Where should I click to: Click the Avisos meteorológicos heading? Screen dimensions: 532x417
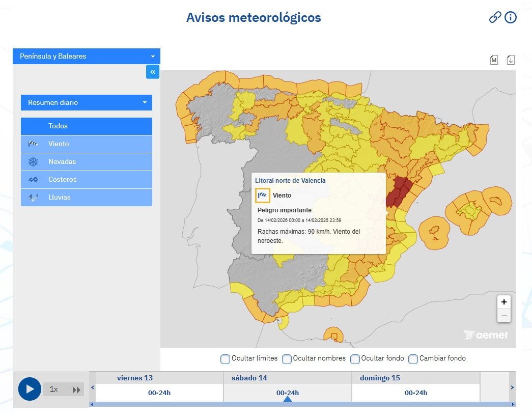pyautogui.click(x=254, y=18)
